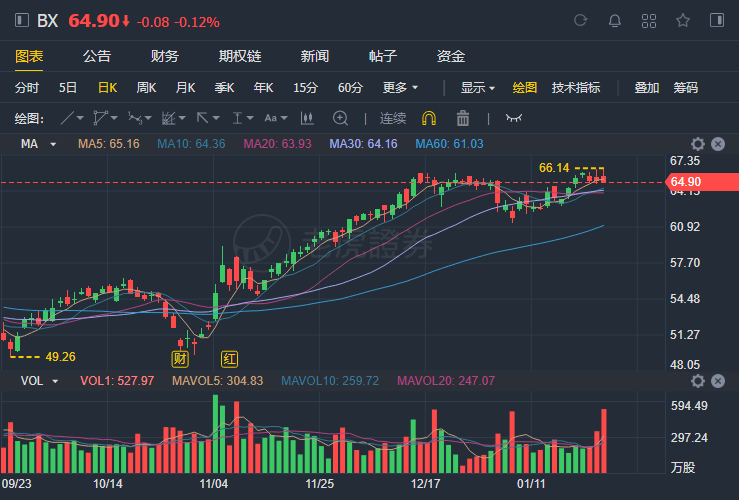Click the refresh icon in the header

coord(581,20)
